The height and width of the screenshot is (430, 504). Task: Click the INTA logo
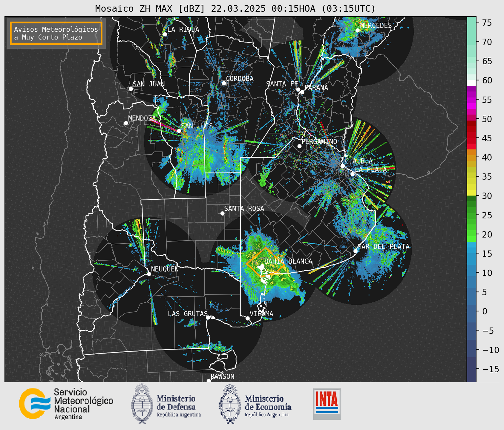327,404
